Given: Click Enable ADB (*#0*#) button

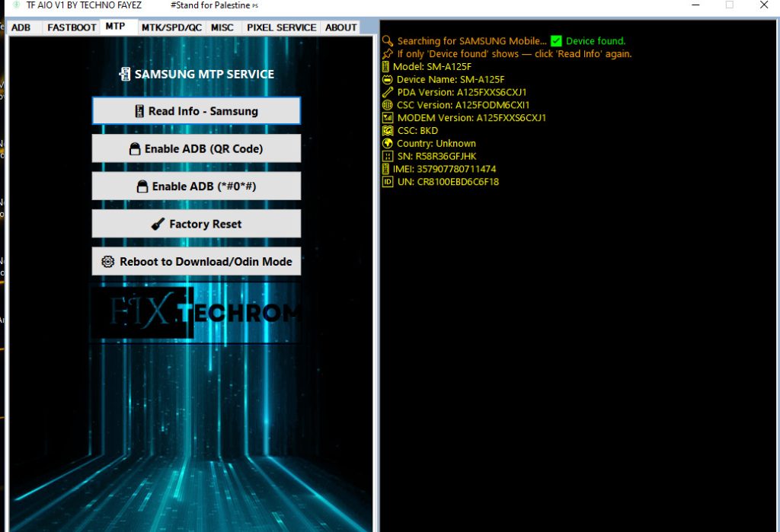Looking at the screenshot, I should pyautogui.click(x=197, y=186).
